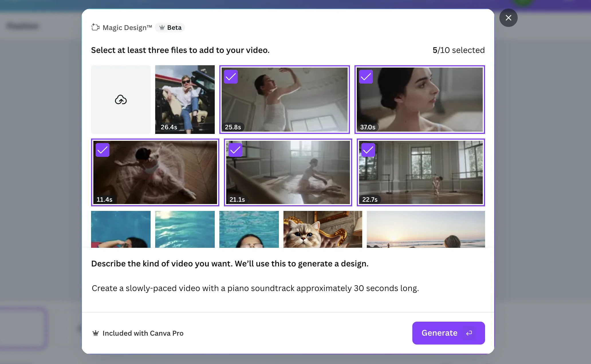
Task: Uncheck the 37.0s woman portrait checkbox
Action: tap(366, 77)
